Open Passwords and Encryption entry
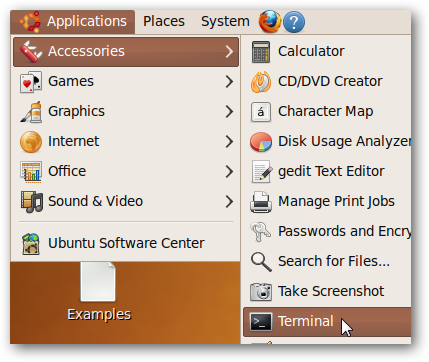The image size is (429, 362). [x=327, y=231]
